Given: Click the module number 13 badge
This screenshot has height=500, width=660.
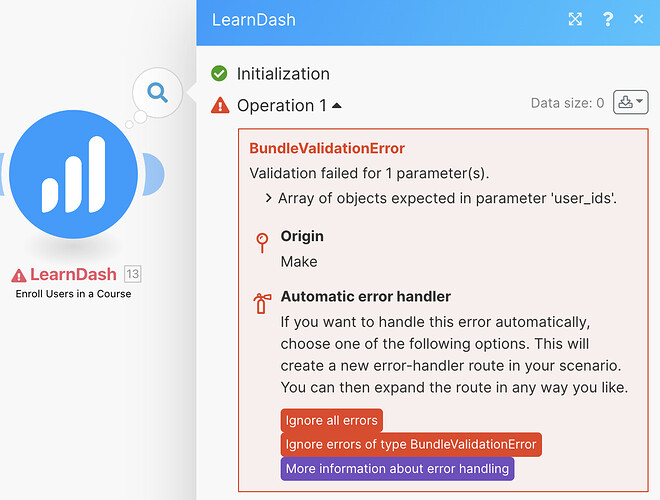Looking at the screenshot, I should click(133, 274).
